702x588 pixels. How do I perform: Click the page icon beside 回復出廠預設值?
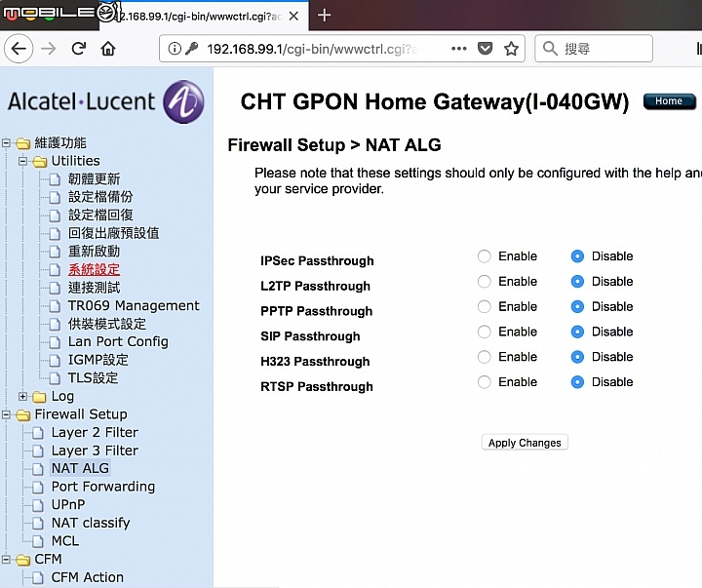click(55, 234)
